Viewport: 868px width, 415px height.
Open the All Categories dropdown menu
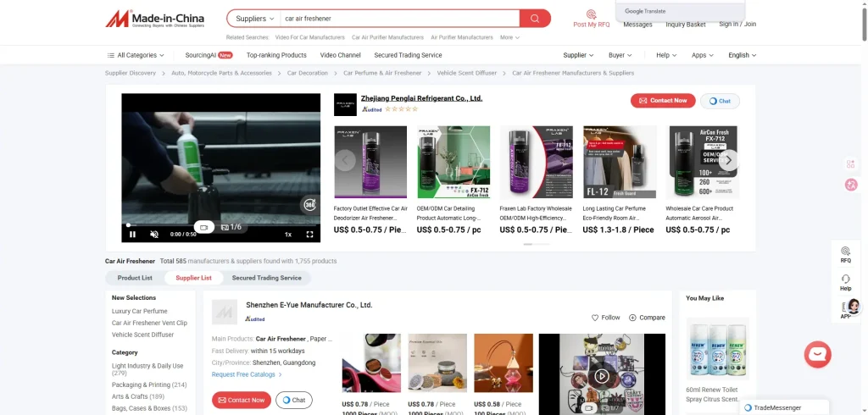pyautogui.click(x=136, y=55)
